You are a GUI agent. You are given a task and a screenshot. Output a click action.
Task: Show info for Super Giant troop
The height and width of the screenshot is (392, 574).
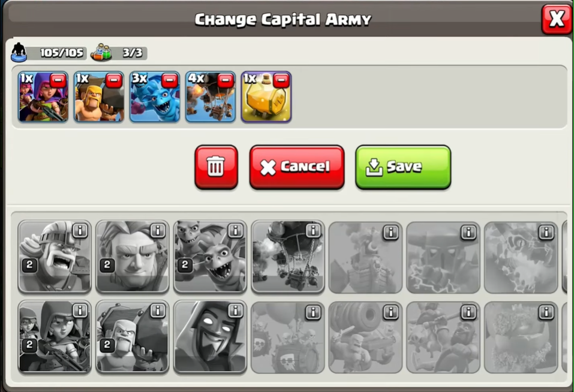(158, 231)
